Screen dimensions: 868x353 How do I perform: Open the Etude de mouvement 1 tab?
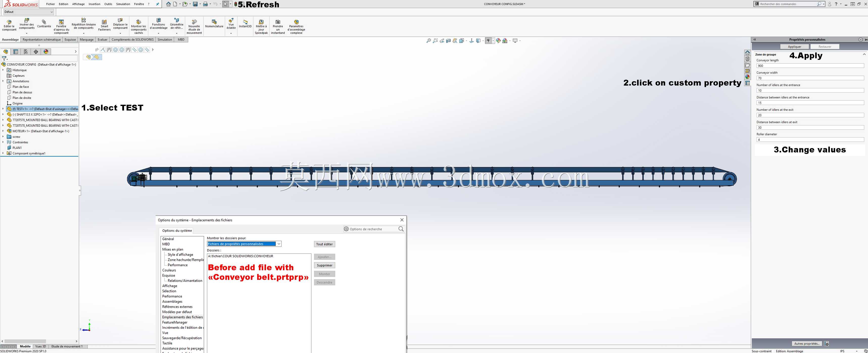[67, 346]
